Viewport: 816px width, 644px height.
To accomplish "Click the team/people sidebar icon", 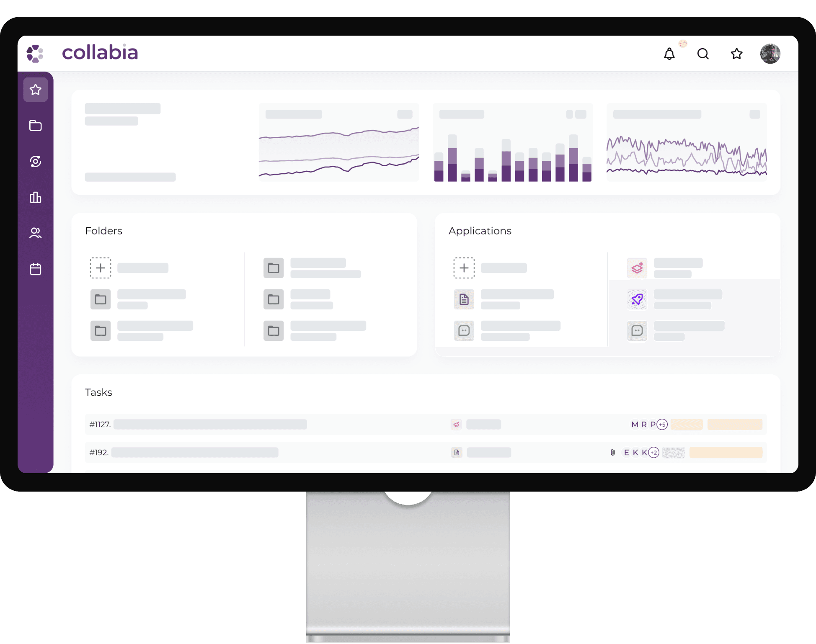I will [36, 232].
